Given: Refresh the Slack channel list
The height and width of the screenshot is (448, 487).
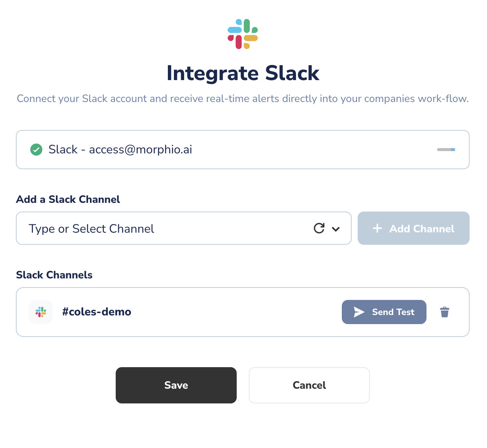Looking at the screenshot, I should pyautogui.click(x=319, y=228).
